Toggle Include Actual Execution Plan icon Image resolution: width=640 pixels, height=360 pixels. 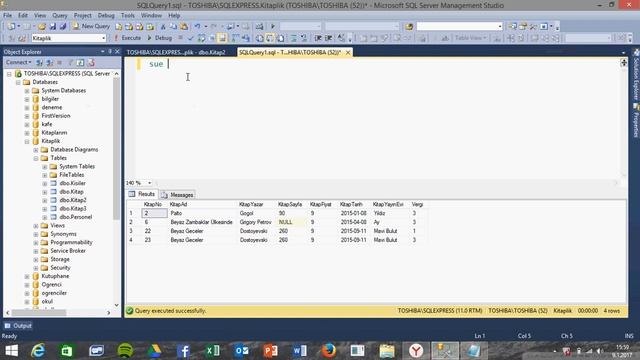[235, 38]
